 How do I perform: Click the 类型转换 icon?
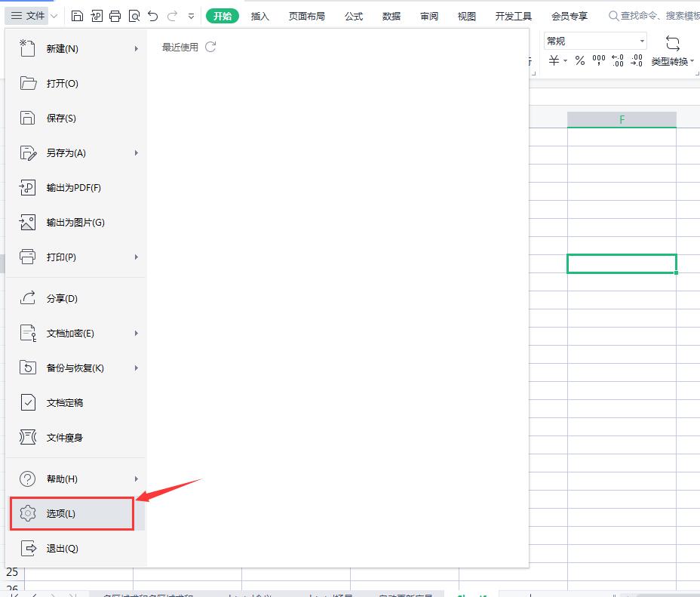(672, 43)
